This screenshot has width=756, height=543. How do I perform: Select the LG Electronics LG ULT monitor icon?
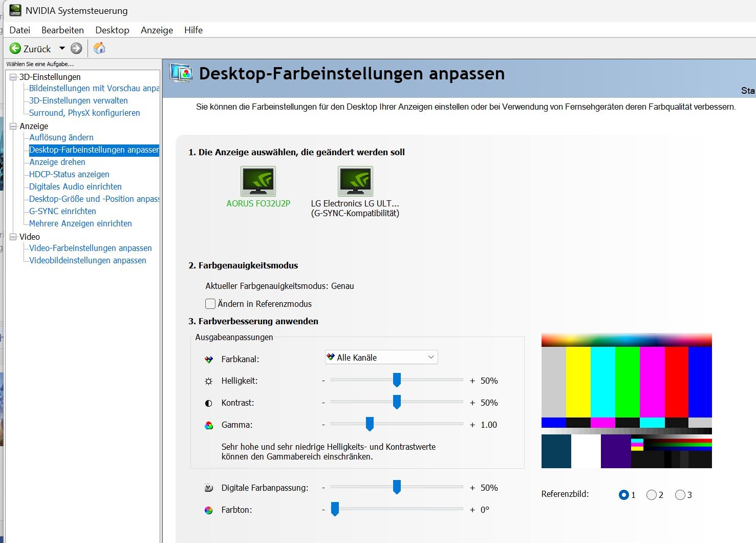(x=355, y=181)
